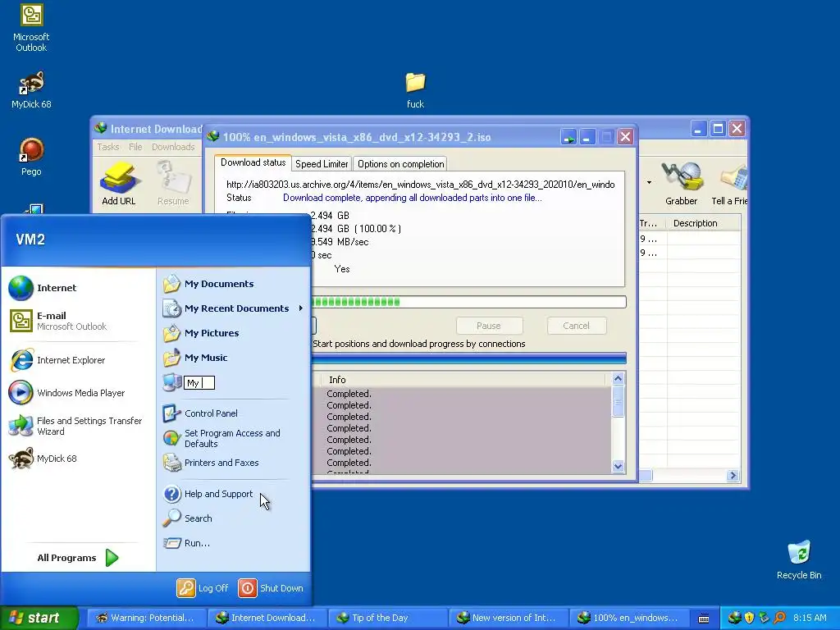The width and height of the screenshot is (840, 630).
Task: Click the Pause button in download dialog
Action: point(489,326)
